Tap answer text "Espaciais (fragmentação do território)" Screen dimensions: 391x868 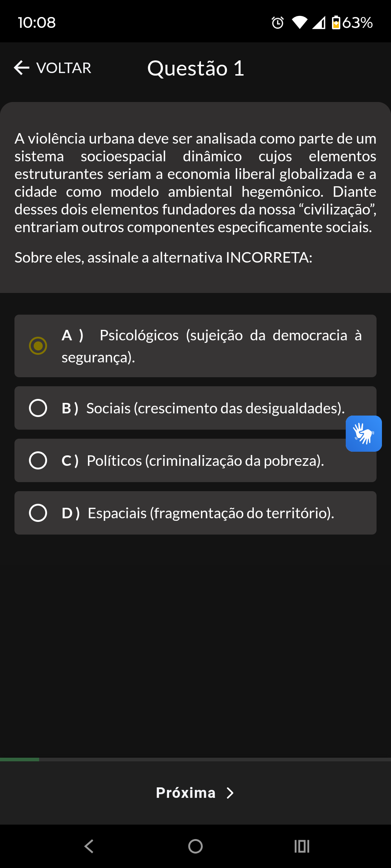click(x=211, y=513)
